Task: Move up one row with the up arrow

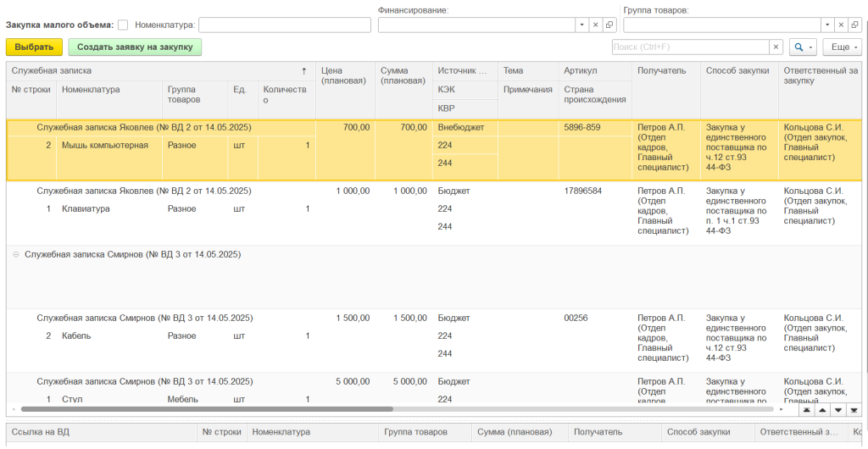Action: coord(823,410)
